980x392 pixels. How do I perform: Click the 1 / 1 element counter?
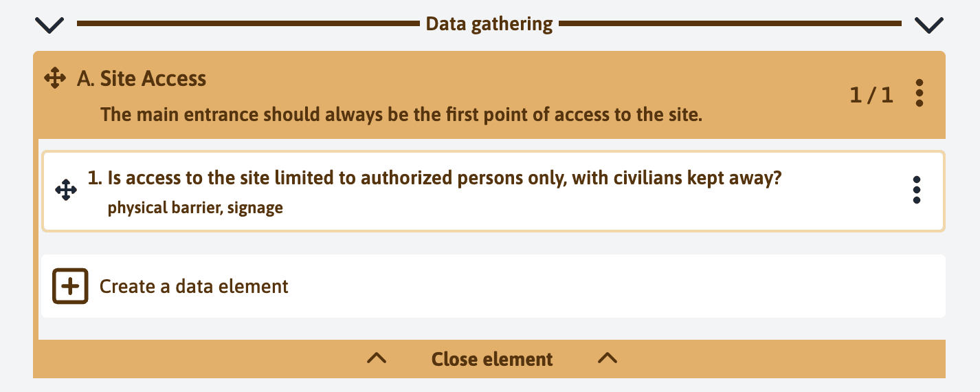871,94
